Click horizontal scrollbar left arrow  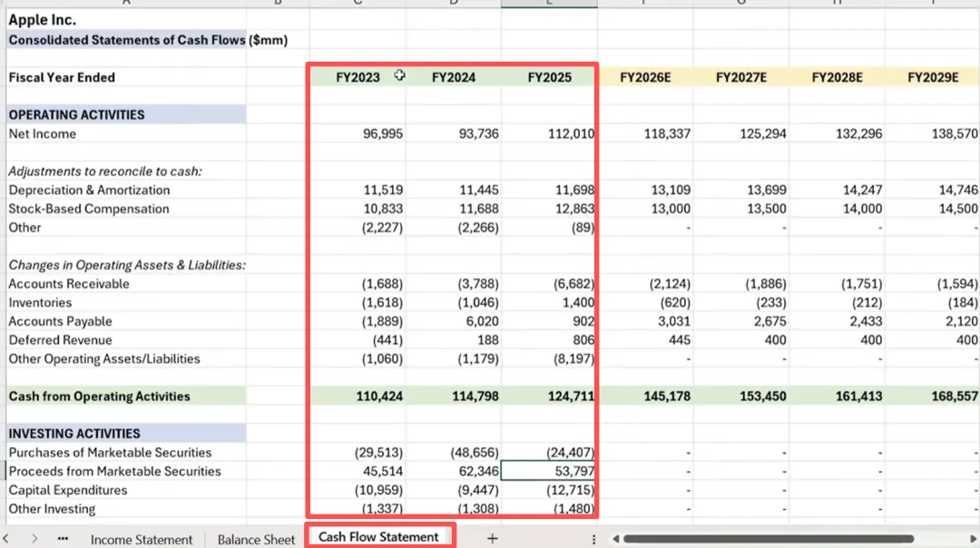(615, 539)
